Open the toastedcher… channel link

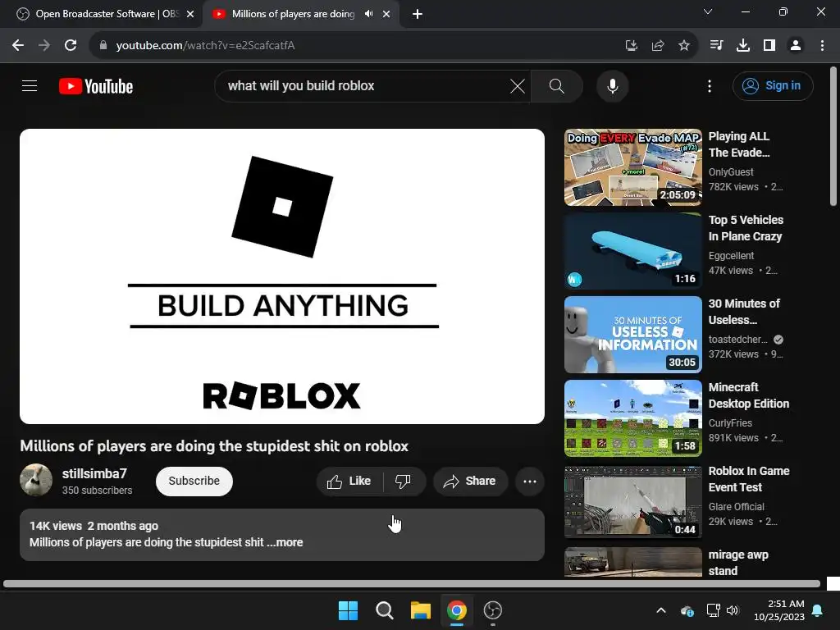(x=737, y=339)
